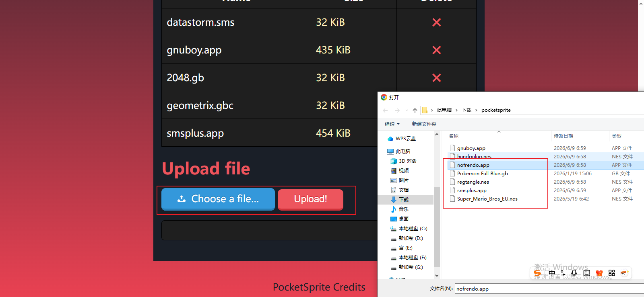Click the datastorm.sms file name in table
Screen dimensions: 644x297
pyautogui.click(x=200, y=23)
